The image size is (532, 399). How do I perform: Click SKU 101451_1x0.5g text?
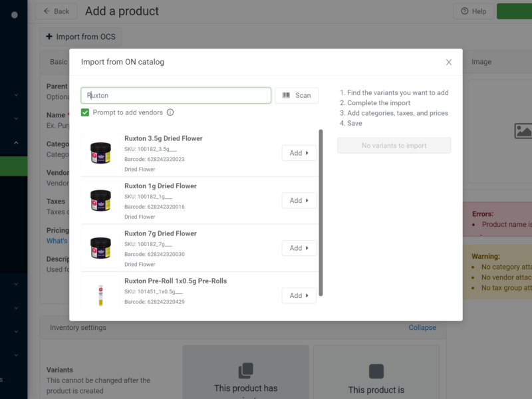(154, 291)
